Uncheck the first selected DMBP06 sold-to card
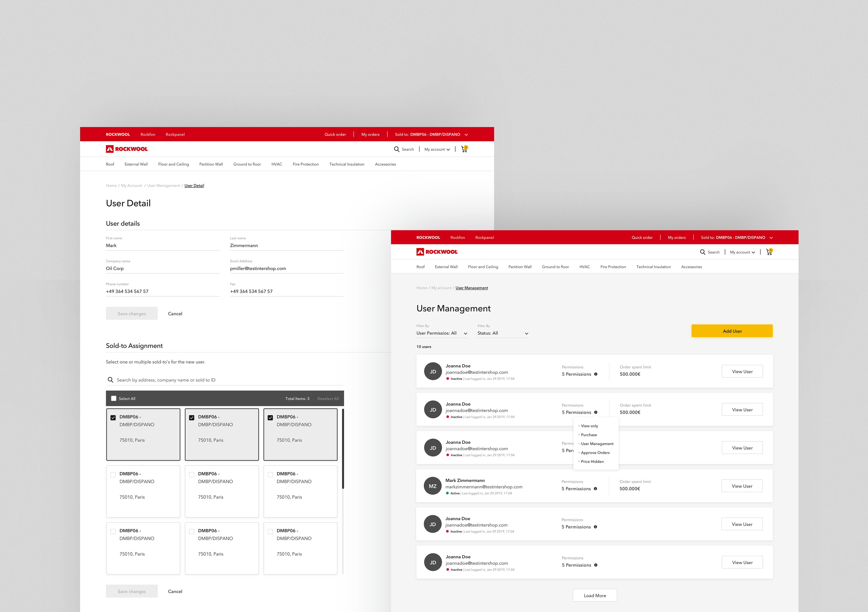The width and height of the screenshot is (868, 612). tap(113, 418)
